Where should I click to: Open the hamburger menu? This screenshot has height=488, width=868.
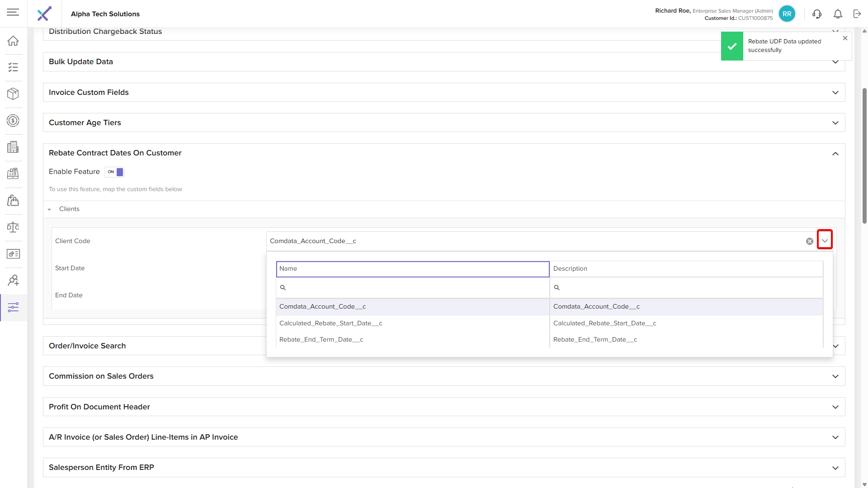point(13,12)
